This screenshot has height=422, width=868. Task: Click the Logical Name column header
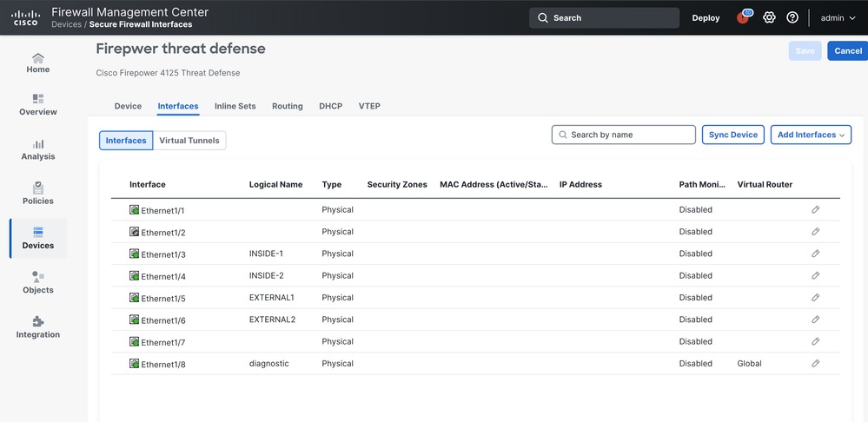tap(275, 185)
